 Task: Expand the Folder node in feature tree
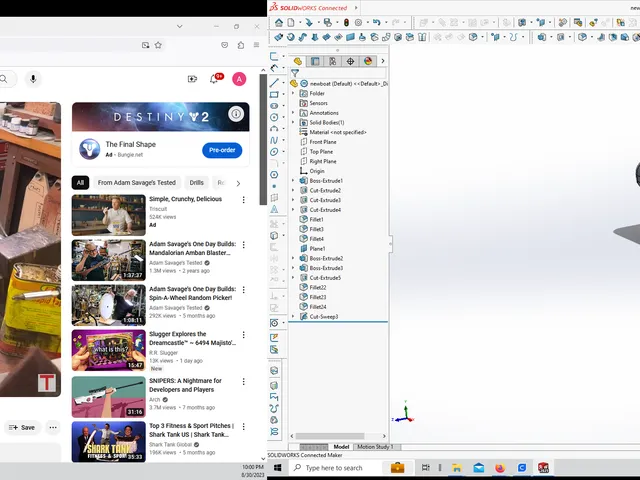293,93
